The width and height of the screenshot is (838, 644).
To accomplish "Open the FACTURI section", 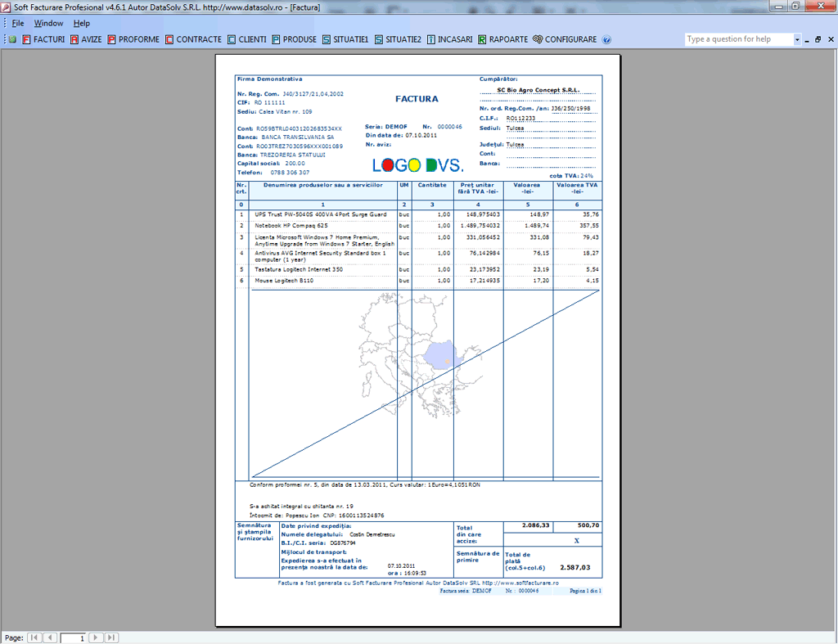I will pyautogui.click(x=47, y=38).
